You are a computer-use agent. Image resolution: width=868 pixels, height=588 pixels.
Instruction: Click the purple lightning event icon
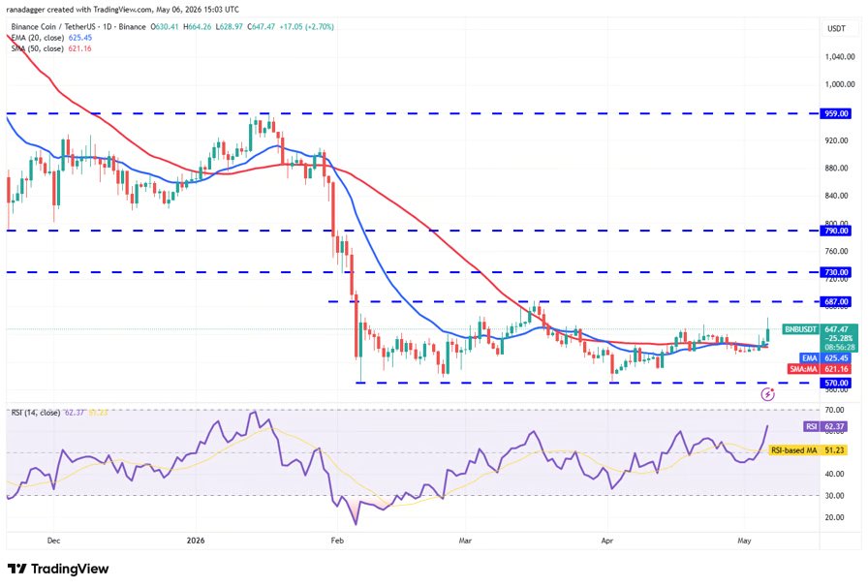[x=767, y=394]
